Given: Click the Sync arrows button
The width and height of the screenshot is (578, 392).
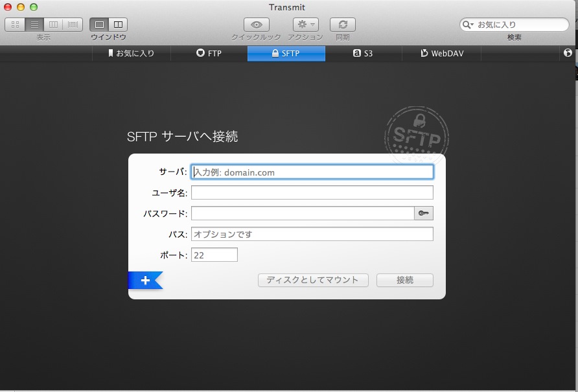Looking at the screenshot, I should click(343, 25).
